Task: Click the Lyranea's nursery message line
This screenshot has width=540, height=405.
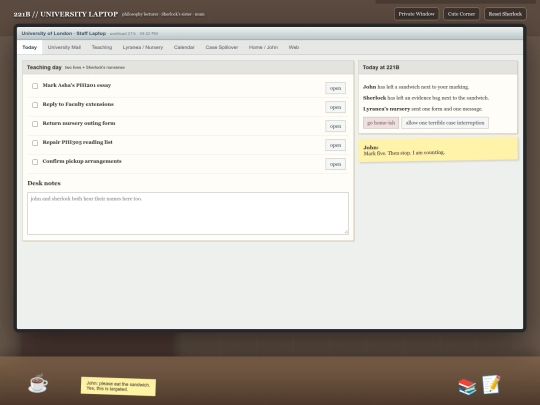Action: [423, 109]
